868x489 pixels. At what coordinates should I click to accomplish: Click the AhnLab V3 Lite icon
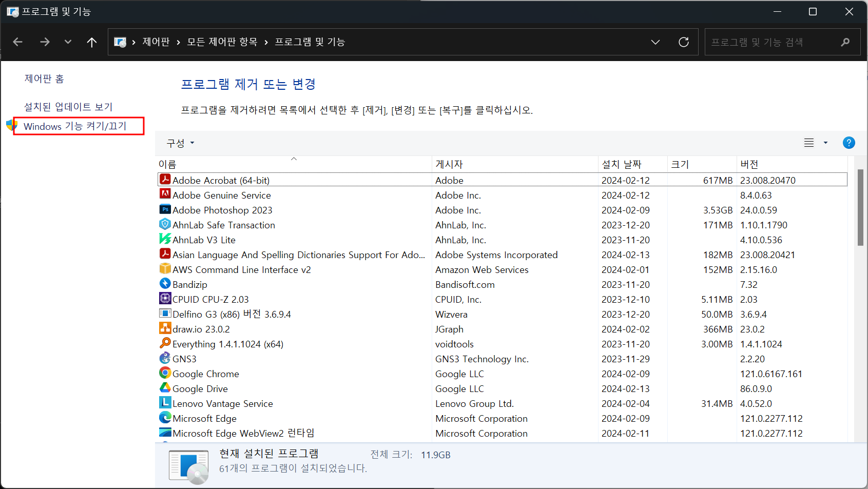165,239
